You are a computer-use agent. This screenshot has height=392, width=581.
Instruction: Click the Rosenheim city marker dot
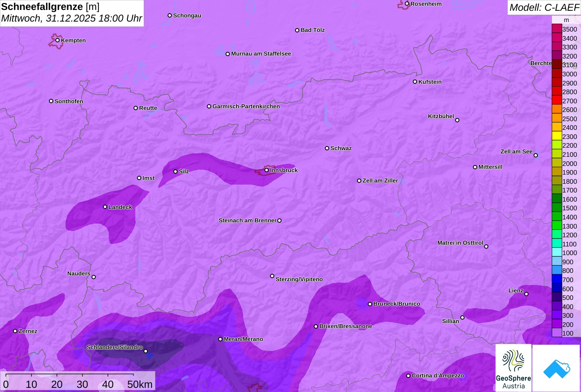click(407, 4)
